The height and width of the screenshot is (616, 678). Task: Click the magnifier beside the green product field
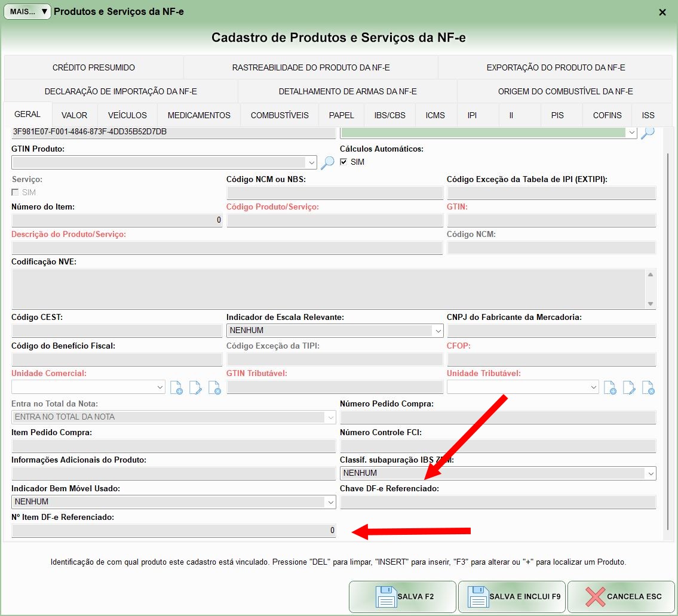pyautogui.click(x=648, y=133)
